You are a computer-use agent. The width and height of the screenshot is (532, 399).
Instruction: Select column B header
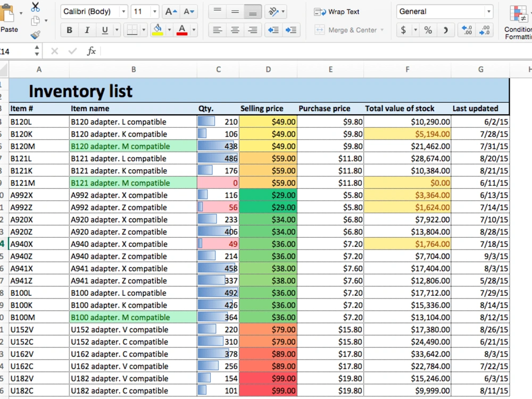click(134, 70)
